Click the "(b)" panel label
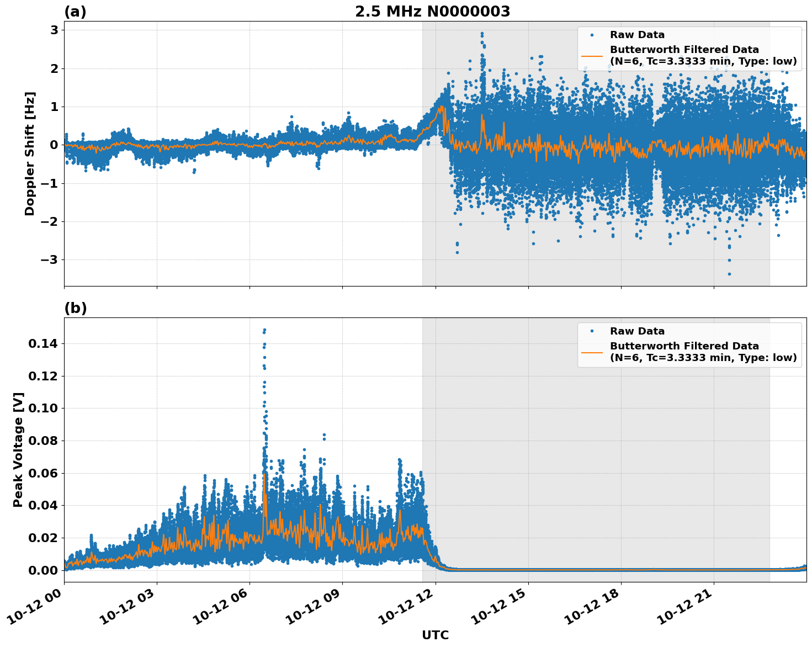This screenshot has height=647, width=812. click(75, 308)
